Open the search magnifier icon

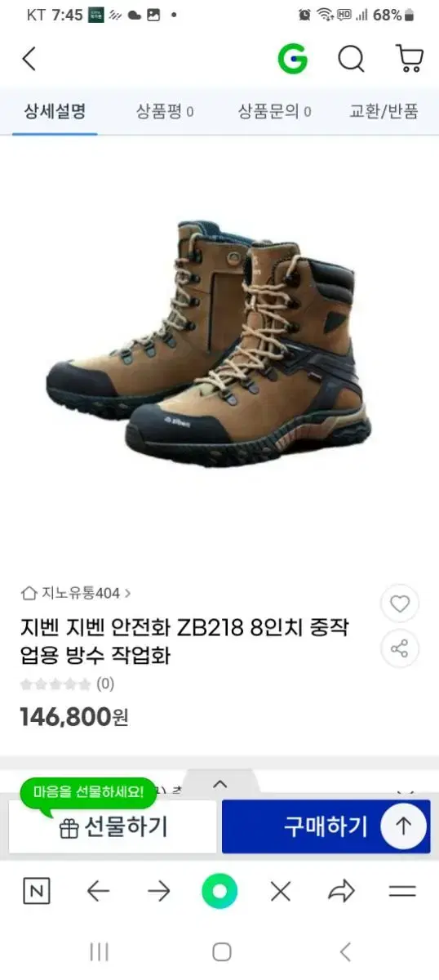351,59
